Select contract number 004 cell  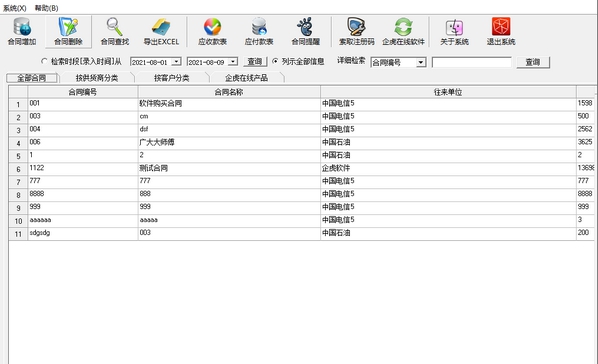pyautogui.click(x=83, y=130)
